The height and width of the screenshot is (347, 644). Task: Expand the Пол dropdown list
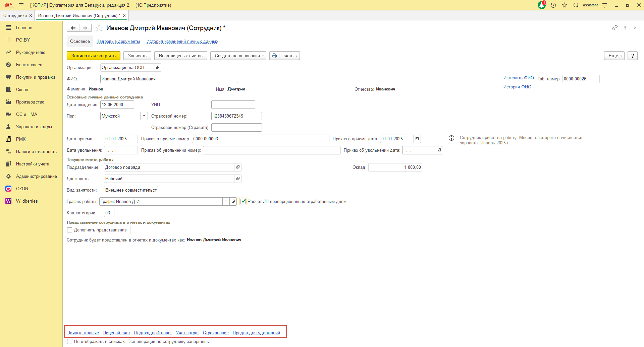144,116
